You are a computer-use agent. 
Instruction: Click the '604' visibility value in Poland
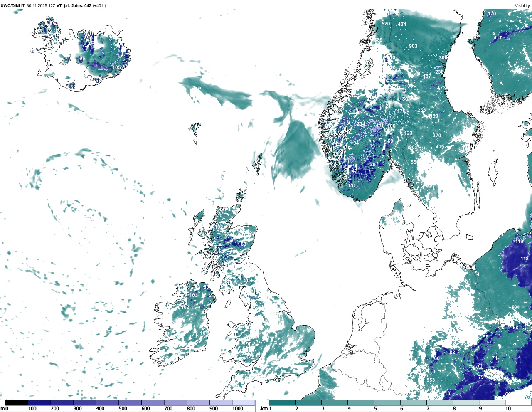pyautogui.click(x=515, y=308)
